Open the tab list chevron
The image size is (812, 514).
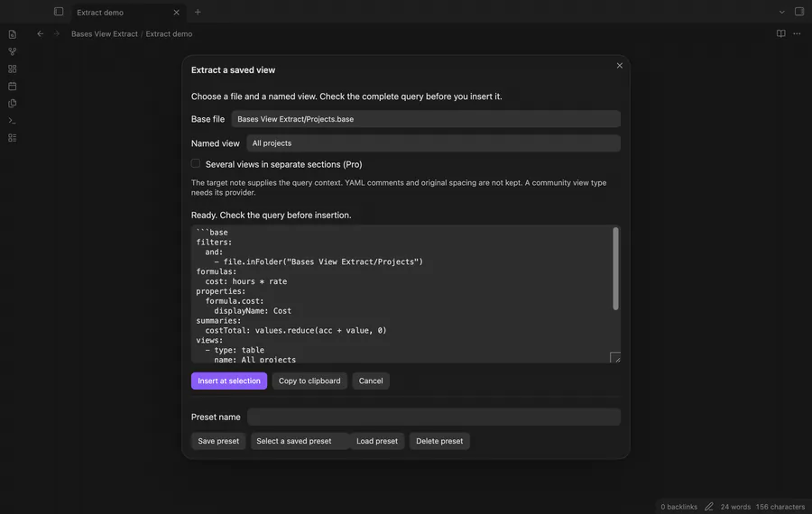[782, 12]
